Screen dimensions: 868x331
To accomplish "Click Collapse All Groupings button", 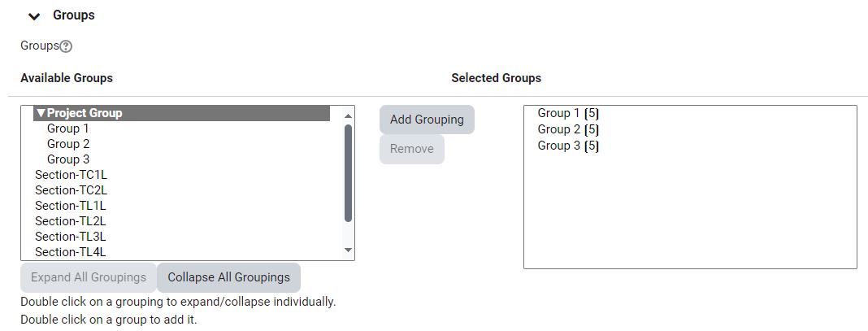I will [x=228, y=277].
